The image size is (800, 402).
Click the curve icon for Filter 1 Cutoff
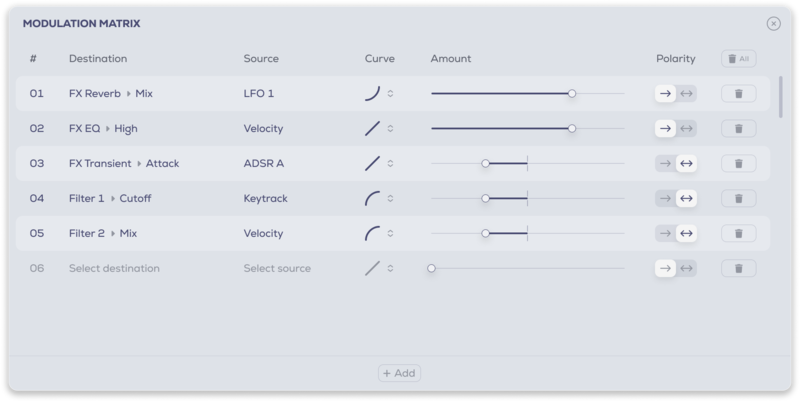(372, 198)
